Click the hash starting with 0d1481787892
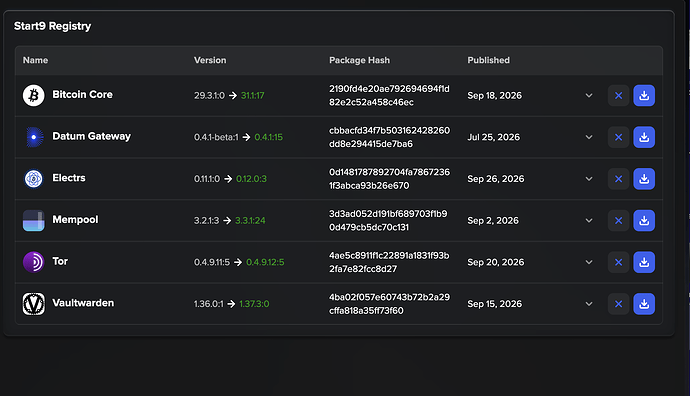690x396 pixels. [389, 179]
